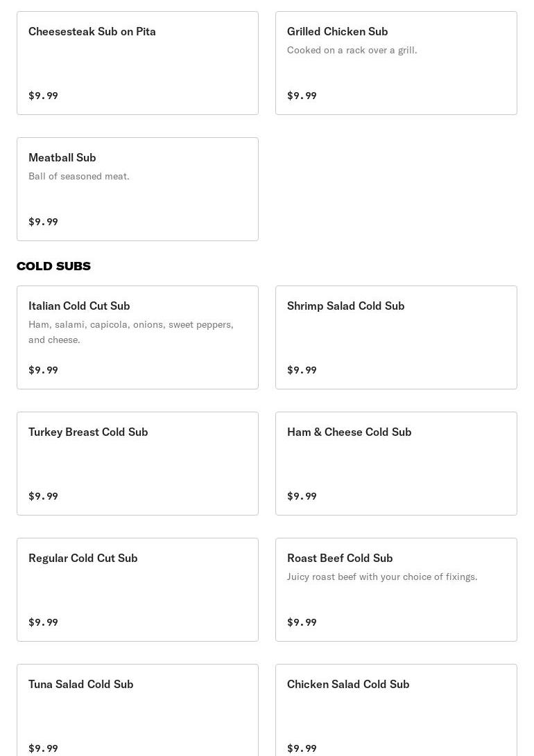Click the Regular Cold Cut Sub price
This screenshot has width=534, height=756.
[x=43, y=622]
